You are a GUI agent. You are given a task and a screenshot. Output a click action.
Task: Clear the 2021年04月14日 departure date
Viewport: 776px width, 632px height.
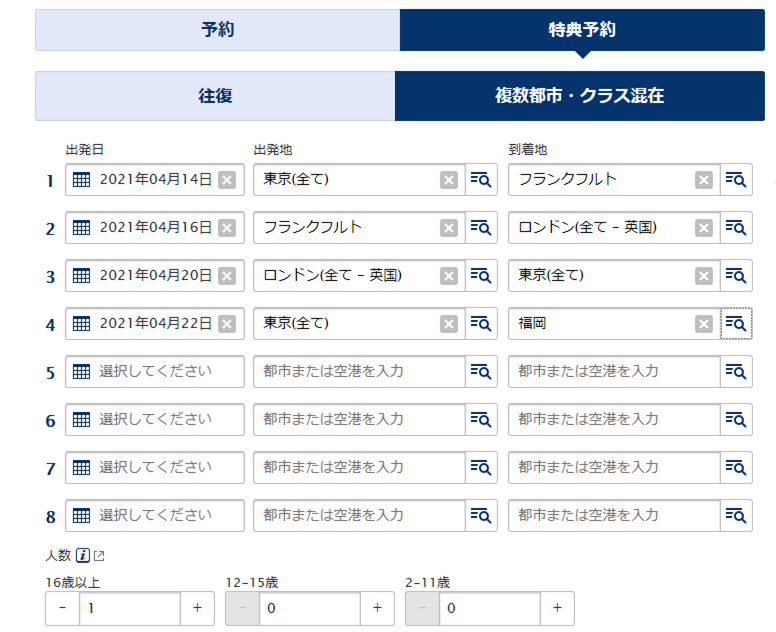point(227,180)
